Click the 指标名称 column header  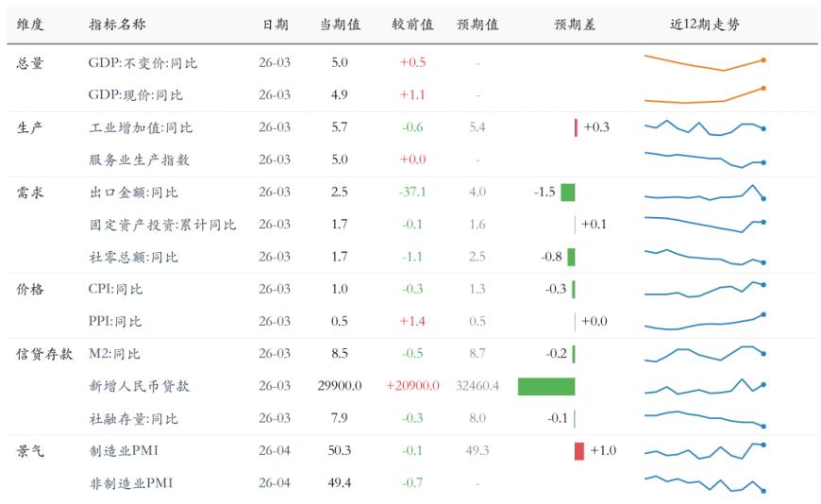click(x=117, y=25)
